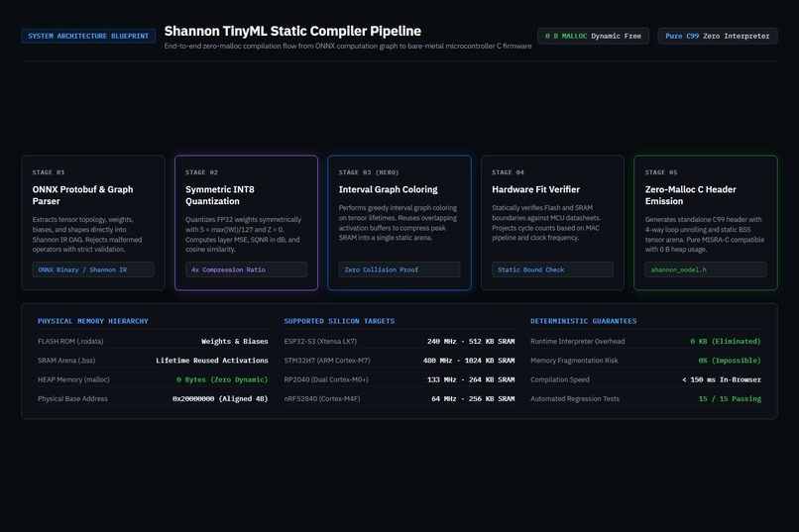Screen dimensions: 799x532
Task: Select the 'HEAP Memory (malloc)' row label
Action: tap(73, 379)
